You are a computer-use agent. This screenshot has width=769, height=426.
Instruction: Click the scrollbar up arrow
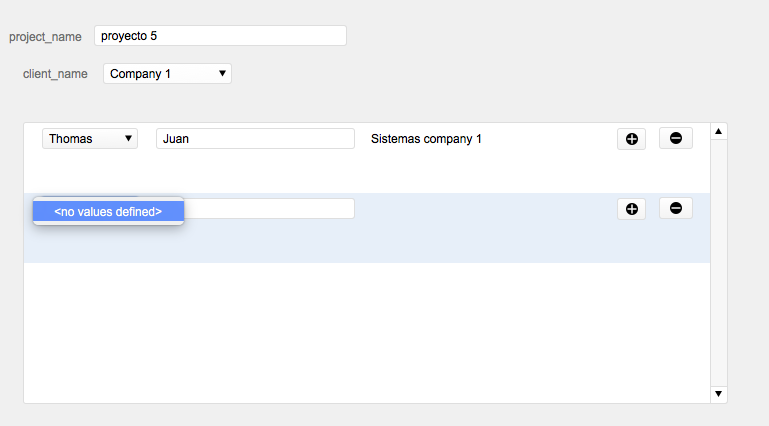[718, 131]
